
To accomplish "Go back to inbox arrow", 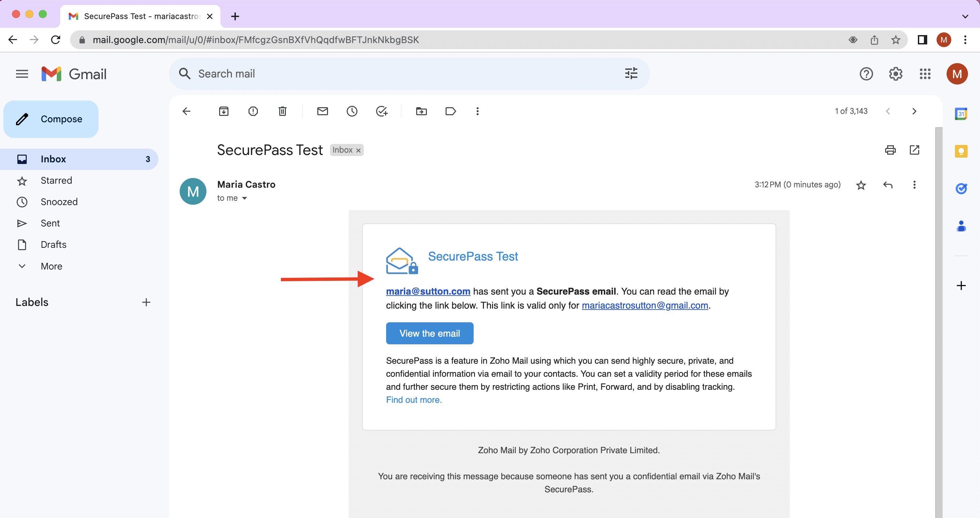I will point(186,111).
